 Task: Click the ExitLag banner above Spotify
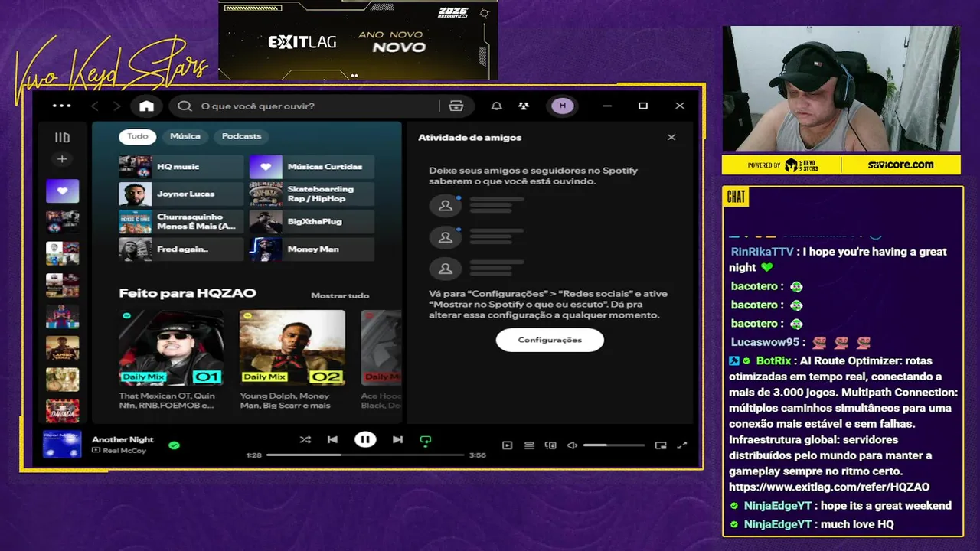[x=358, y=40]
